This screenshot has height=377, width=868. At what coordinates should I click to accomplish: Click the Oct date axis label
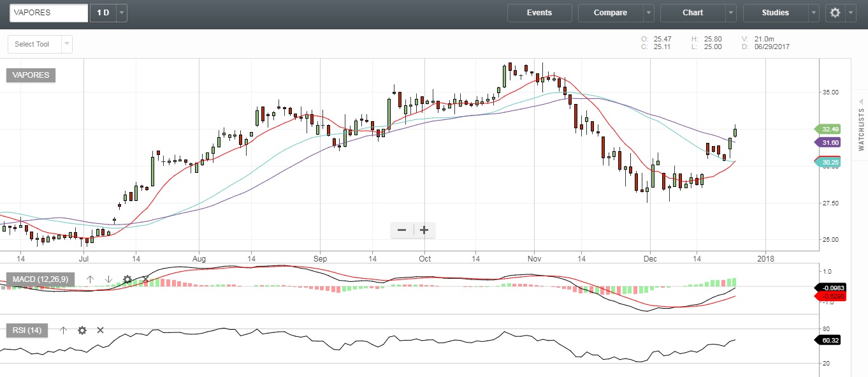425,259
